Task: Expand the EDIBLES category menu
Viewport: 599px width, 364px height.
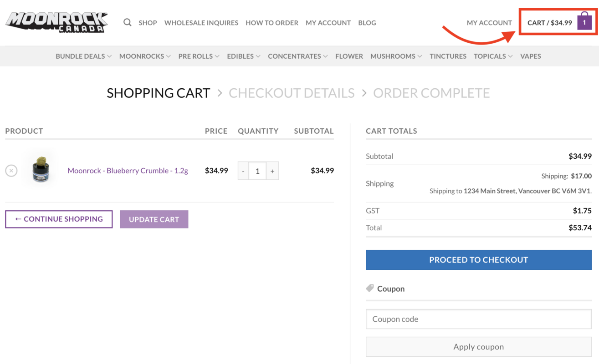Action: pos(241,56)
